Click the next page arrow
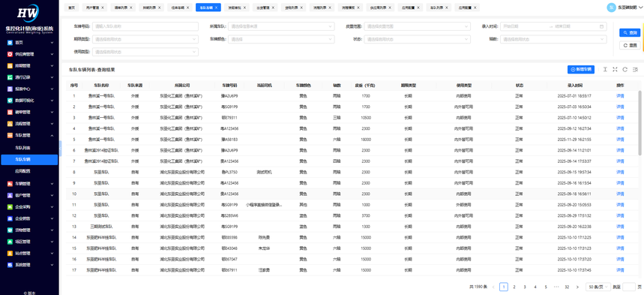 (577, 287)
